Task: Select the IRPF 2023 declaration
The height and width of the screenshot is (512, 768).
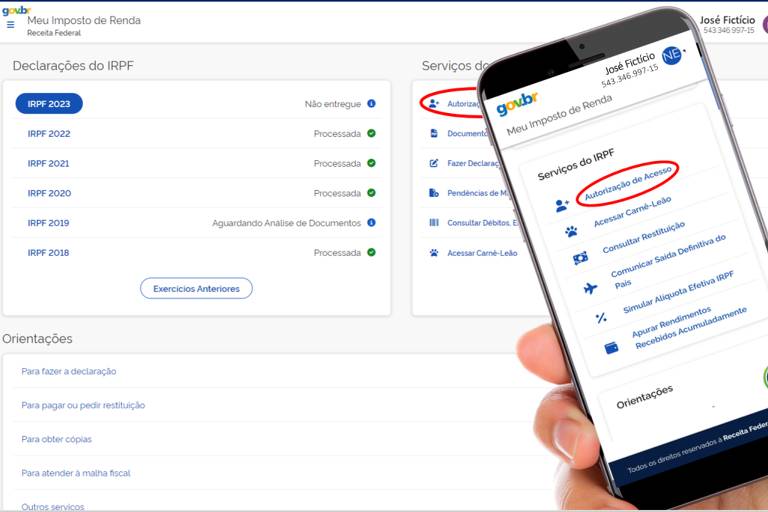Action: (49, 104)
